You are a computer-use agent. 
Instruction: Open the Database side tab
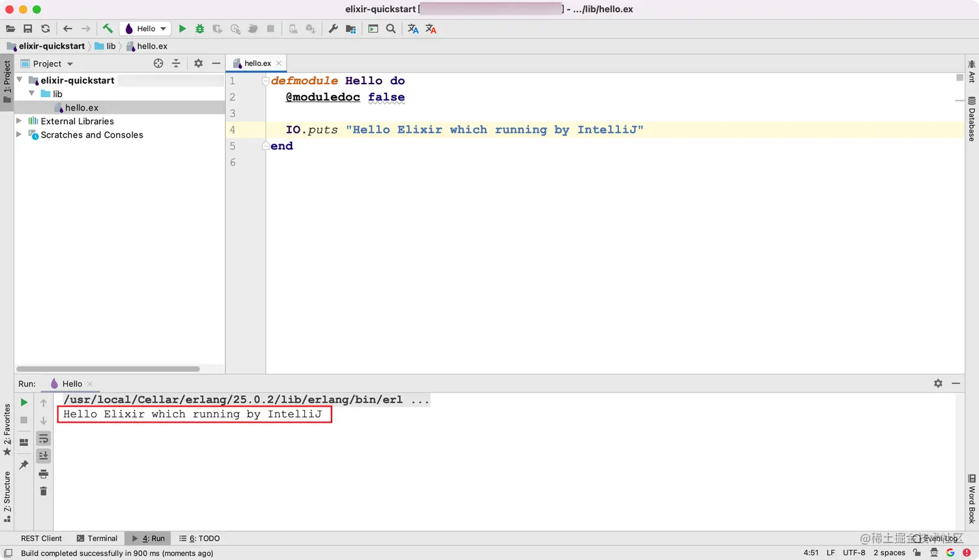[972, 119]
